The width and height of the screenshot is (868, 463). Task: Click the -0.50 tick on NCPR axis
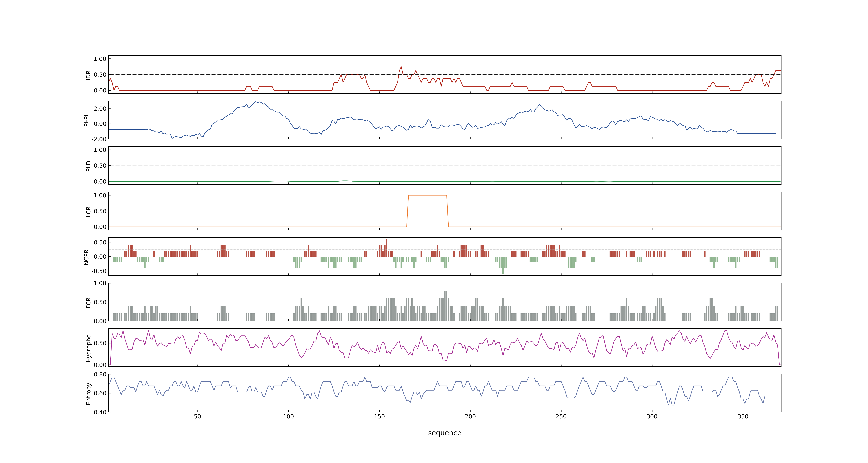pos(99,271)
